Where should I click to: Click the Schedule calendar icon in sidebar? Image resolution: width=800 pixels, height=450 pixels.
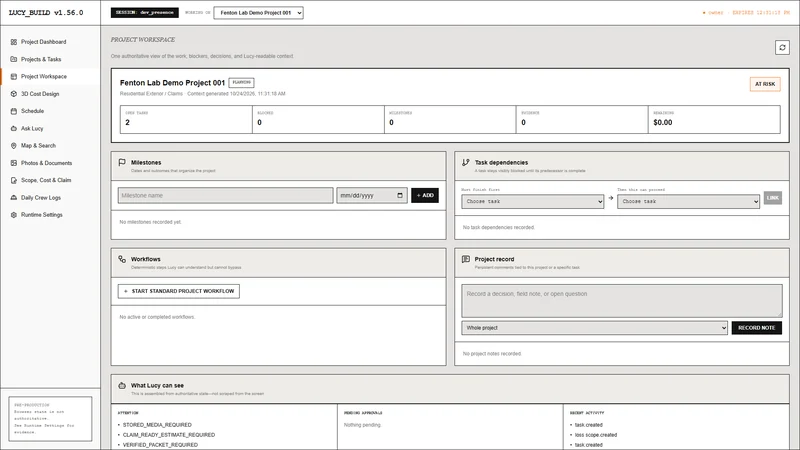tap(14, 111)
